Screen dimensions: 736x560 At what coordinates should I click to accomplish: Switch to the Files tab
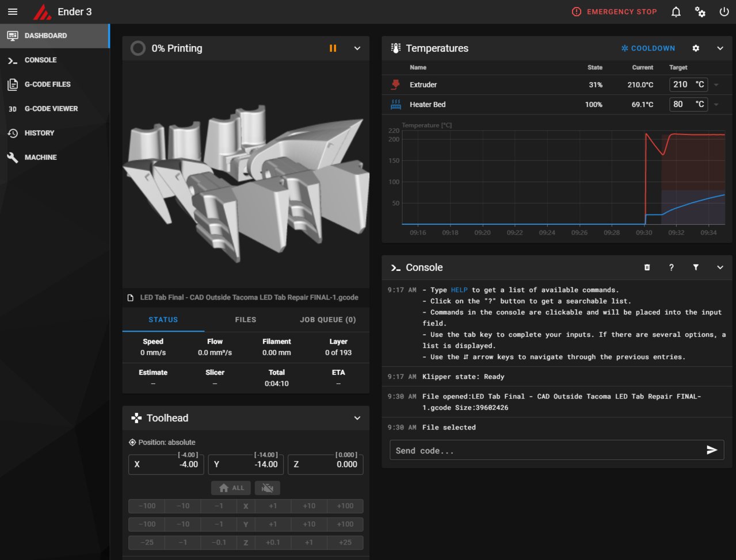tap(246, 320)
